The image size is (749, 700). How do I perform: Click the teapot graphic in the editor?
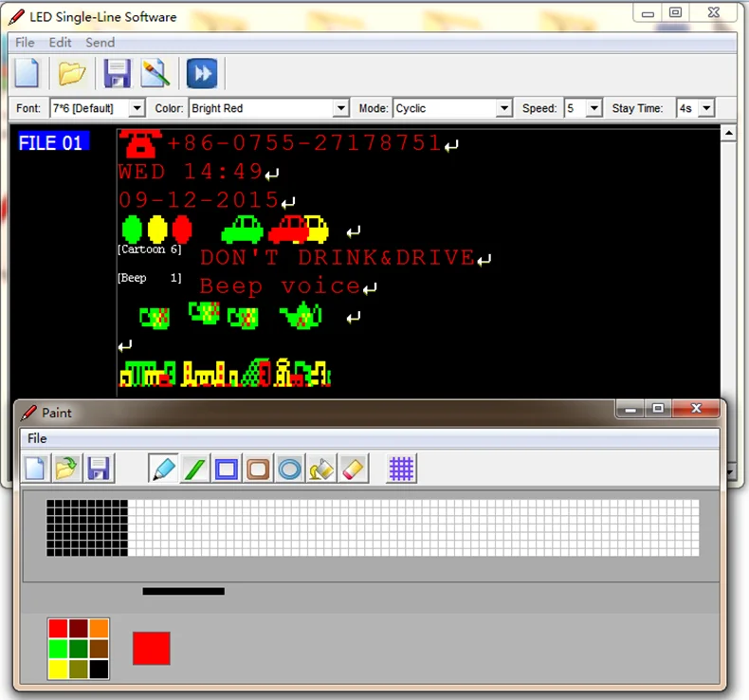tap(301, 315)
